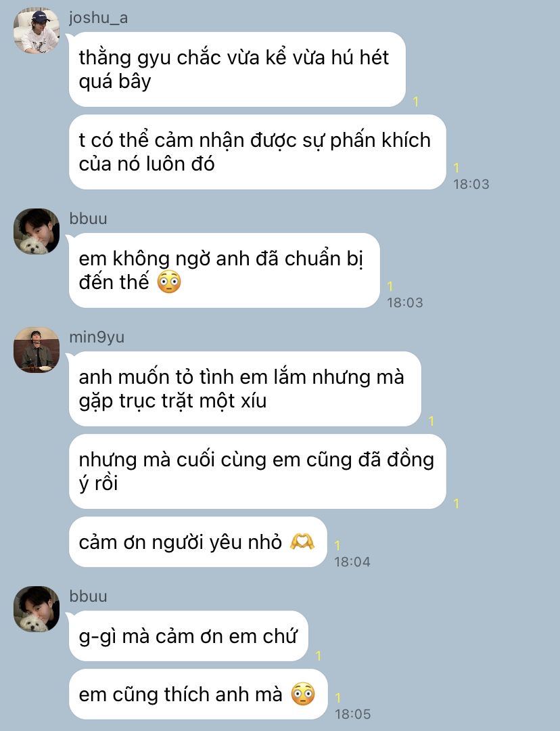Open min9yu's profile avatar
The width and height of the screenshot is (560, 731).
coord(37,350)
